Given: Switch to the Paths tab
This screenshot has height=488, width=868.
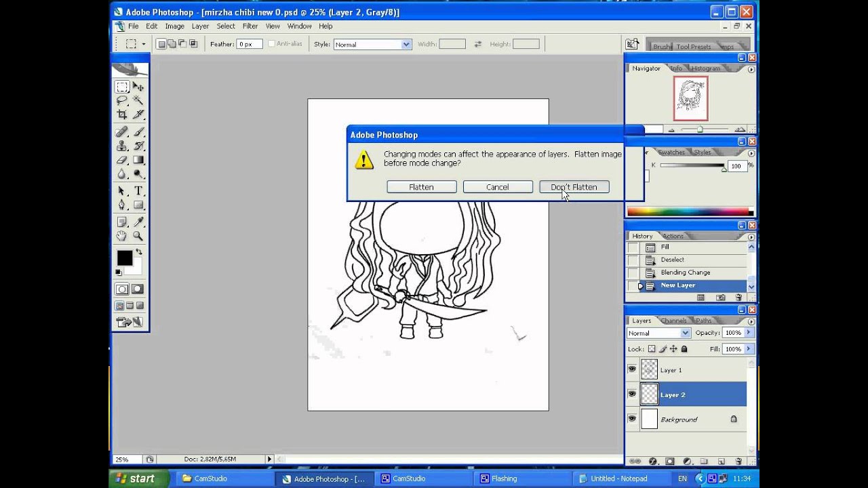Looking at the screenshot, I should click(704, 321).
